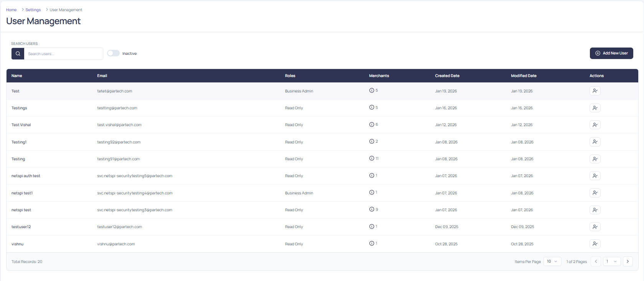Image resolution: width=644 pixels, height=281 pixels.
Task: Click the user action icon for Testing1 row
Action: pos(595,142)
